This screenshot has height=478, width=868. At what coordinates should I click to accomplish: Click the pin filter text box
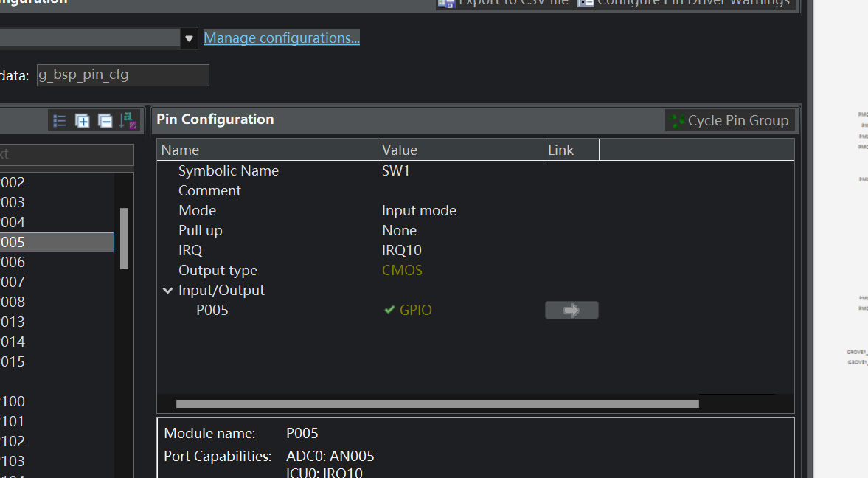(66, 154)
